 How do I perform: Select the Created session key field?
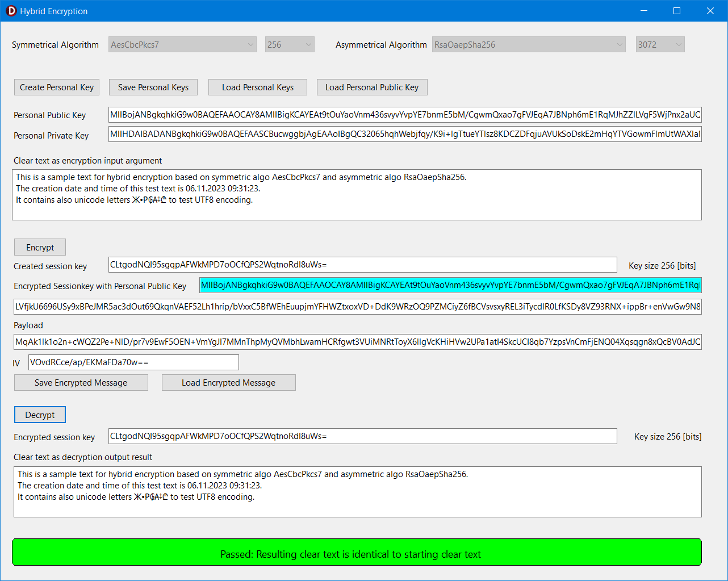(x=363, y=265)
